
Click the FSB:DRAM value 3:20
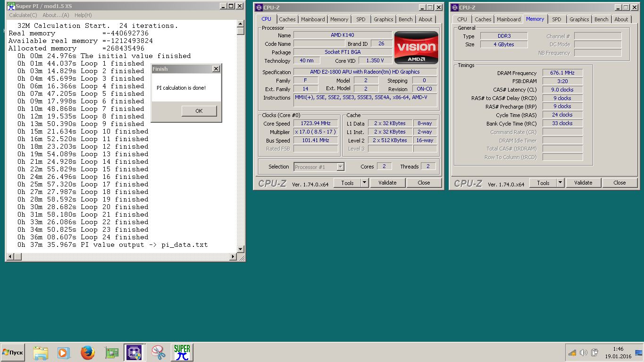[562, 81]
